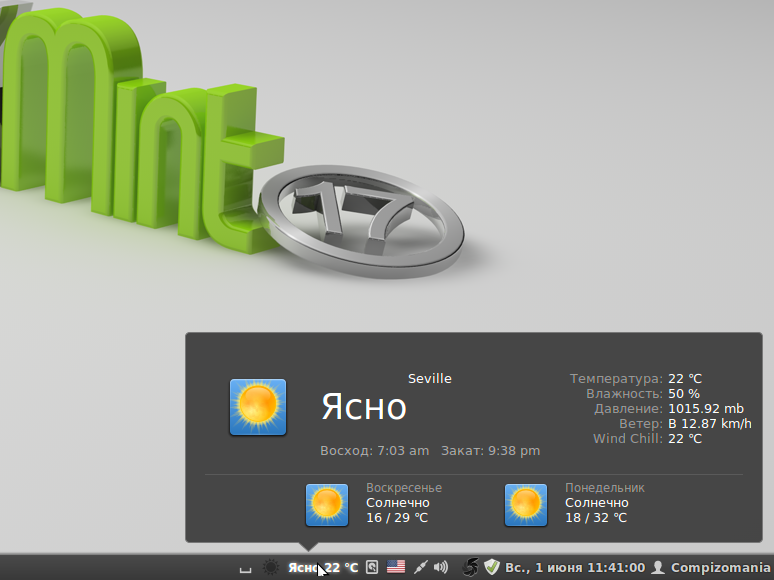
Task: Click the removable drives tray icon
Action: [372, 567]
